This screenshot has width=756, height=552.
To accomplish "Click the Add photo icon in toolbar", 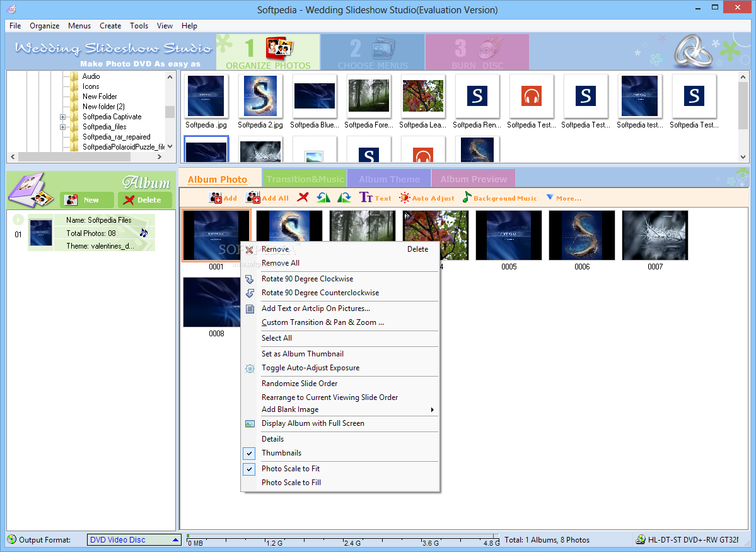I will [x=216, y=198].
